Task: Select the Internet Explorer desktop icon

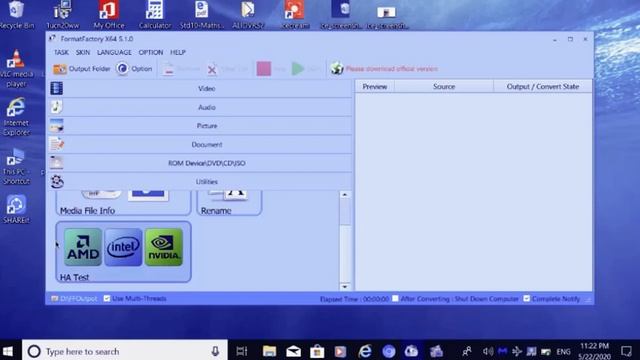Action: pos(16,117)
